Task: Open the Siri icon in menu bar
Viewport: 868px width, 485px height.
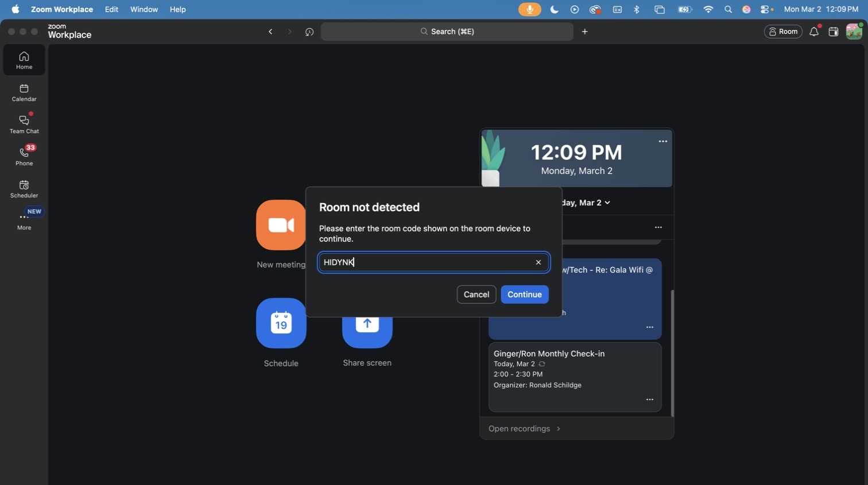Action: (746, 9)
